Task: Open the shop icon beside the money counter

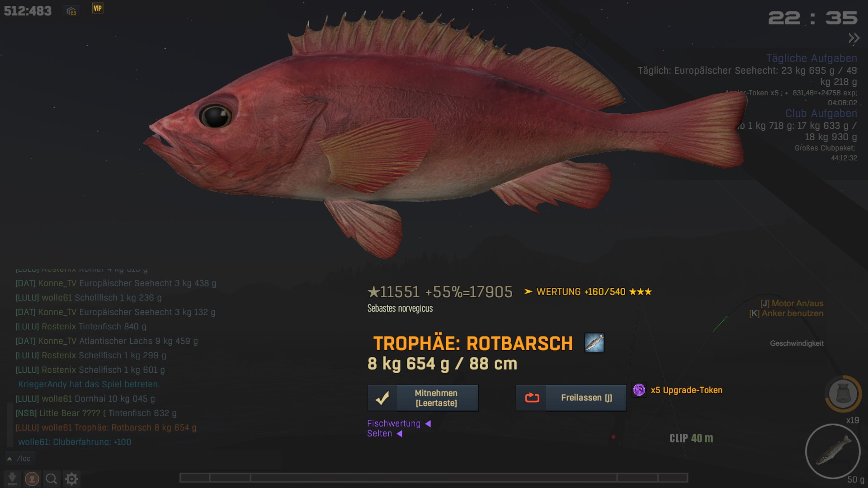Action: tap(71, 11)
